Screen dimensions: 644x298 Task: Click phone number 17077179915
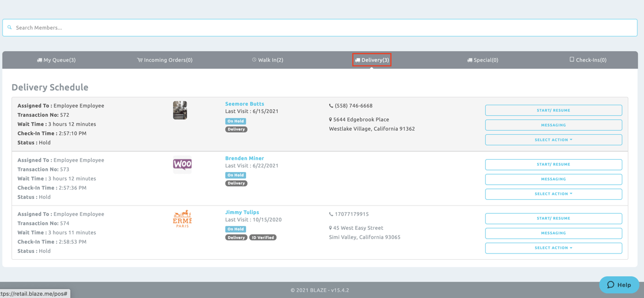click(x=352, y=214)
